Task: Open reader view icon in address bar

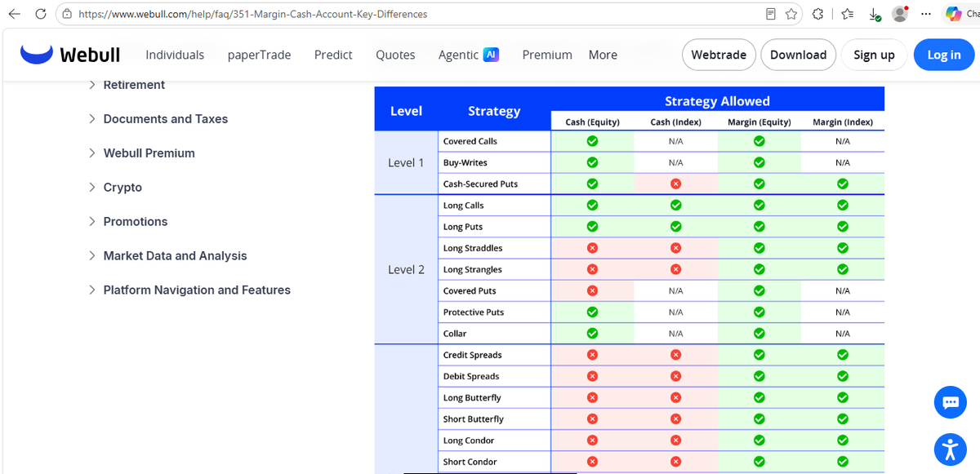Action: click(771, 14)
